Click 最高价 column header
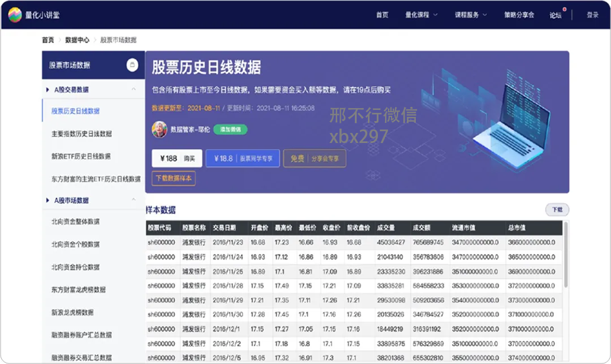Viewport: 611px width, 364px height. [283, 227]
